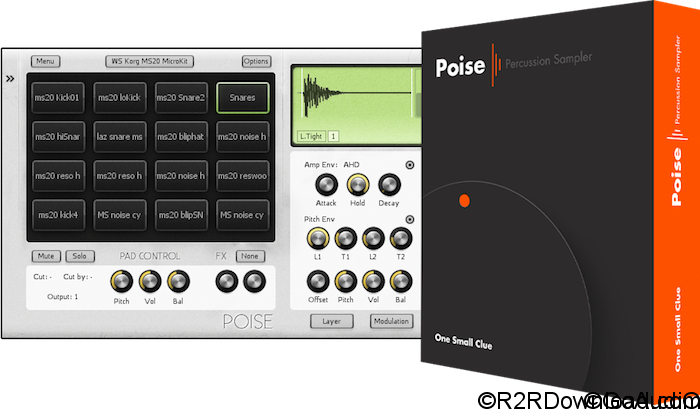Trigger the ms20 bliphat pad
This screenshot has width=700, height=409.
point(181,137)
